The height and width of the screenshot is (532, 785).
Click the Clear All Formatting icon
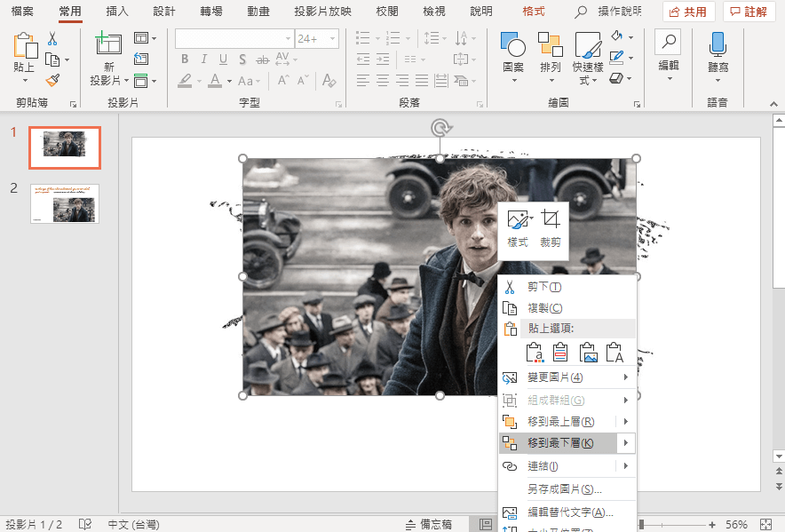click(329, 80)
